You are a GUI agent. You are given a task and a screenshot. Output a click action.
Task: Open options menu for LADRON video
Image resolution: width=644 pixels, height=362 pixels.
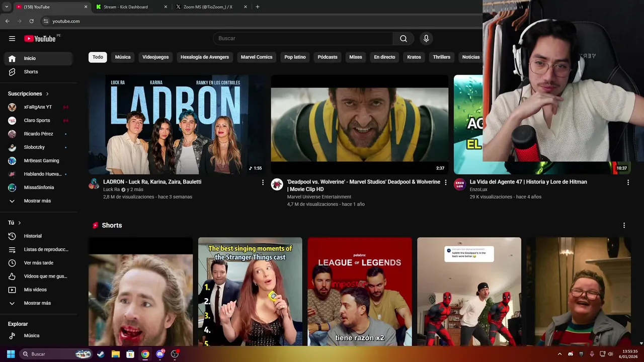[263, 183]
